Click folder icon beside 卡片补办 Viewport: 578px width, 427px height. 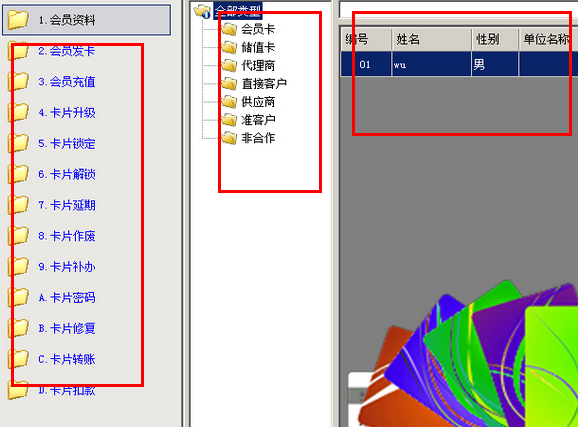(18, 266)
